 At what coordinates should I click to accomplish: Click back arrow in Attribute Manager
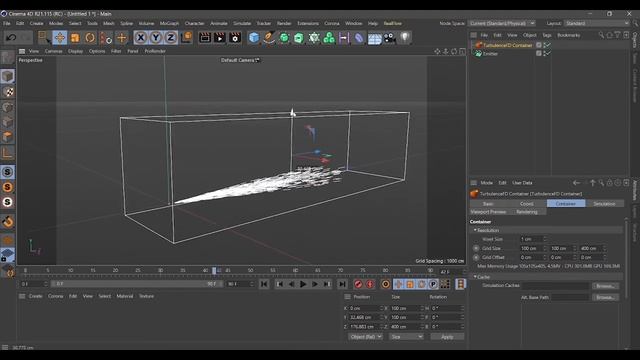576,183
